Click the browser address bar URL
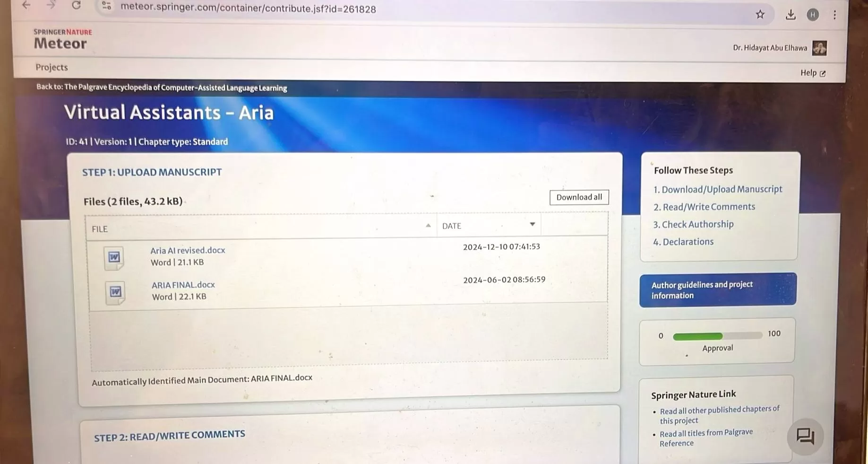 [248, 9]
